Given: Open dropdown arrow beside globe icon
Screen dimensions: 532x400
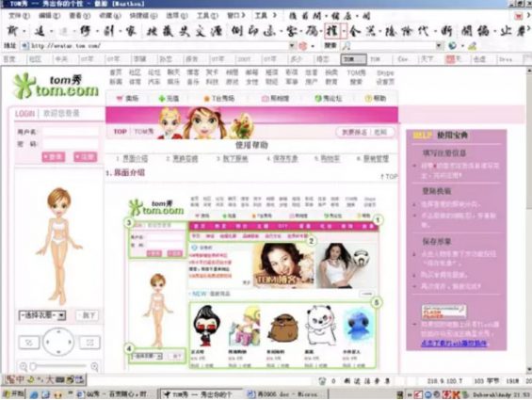Looking at the screenshot, I should coord(462,46).
